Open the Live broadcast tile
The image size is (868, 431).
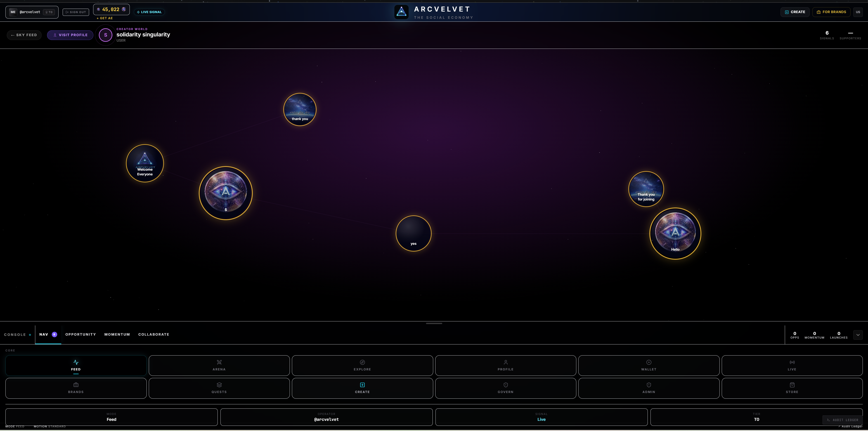tap(792, 365)
